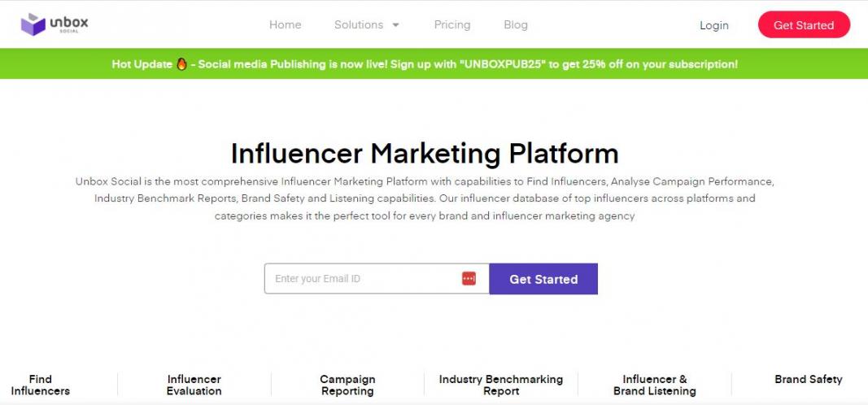Open the Pricing page
This screenshot has width=868, height=405.
pyautogui.click(x=452, y=24)
